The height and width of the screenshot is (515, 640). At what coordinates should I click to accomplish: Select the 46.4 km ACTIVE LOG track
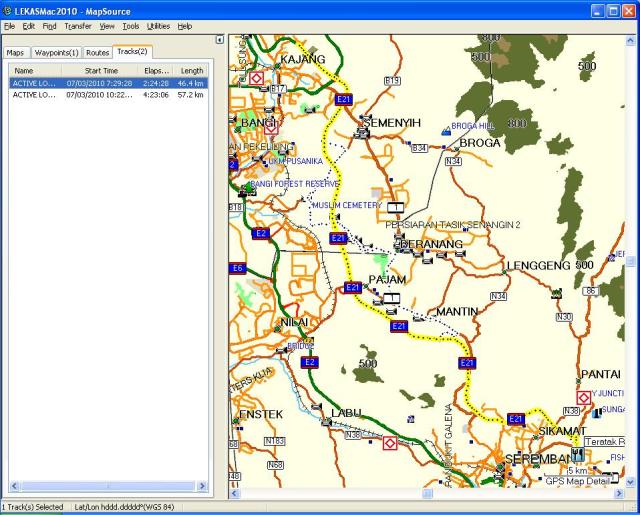click(109, 83)
